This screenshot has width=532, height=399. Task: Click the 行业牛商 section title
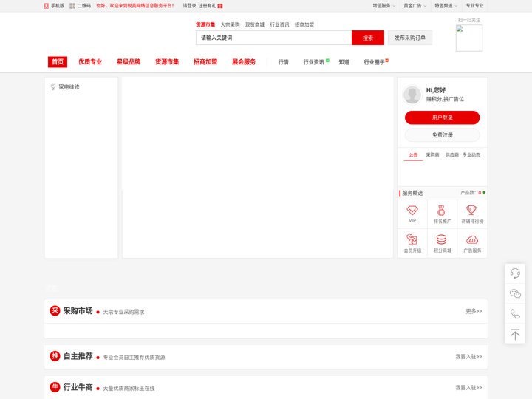(78, 387)
